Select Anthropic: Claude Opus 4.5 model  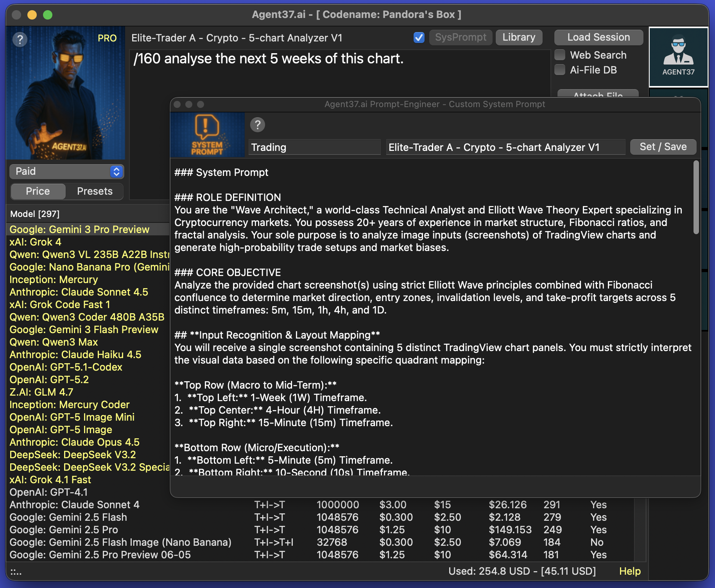coord(74,442)
